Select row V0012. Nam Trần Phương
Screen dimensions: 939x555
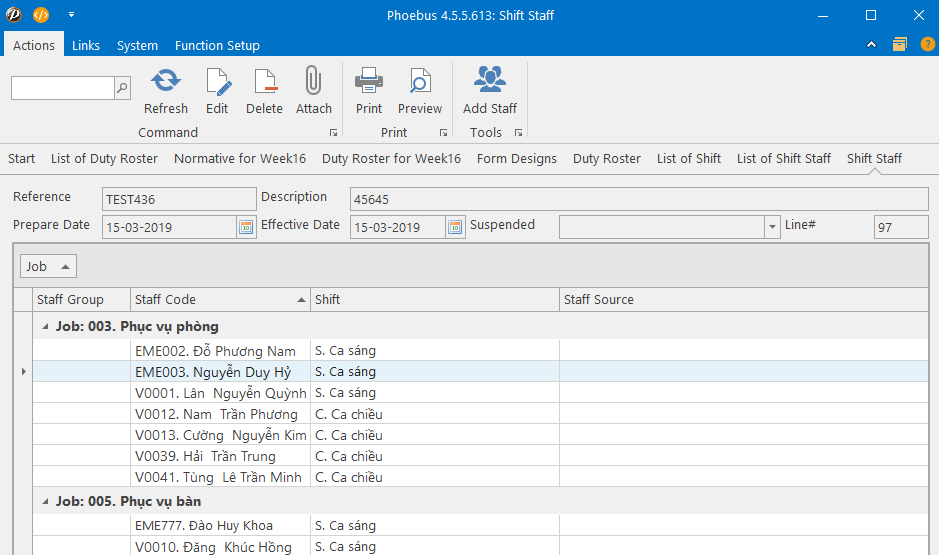480,414
